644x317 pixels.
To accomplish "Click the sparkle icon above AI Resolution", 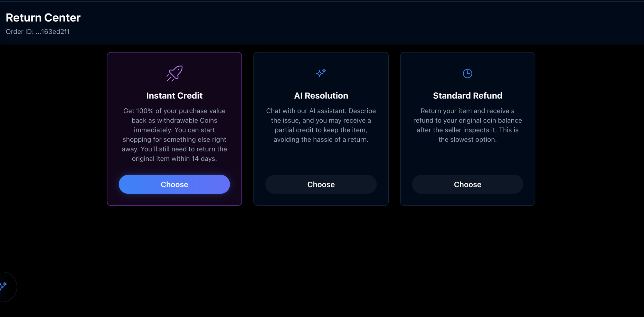I will click(x=321, y=73).
